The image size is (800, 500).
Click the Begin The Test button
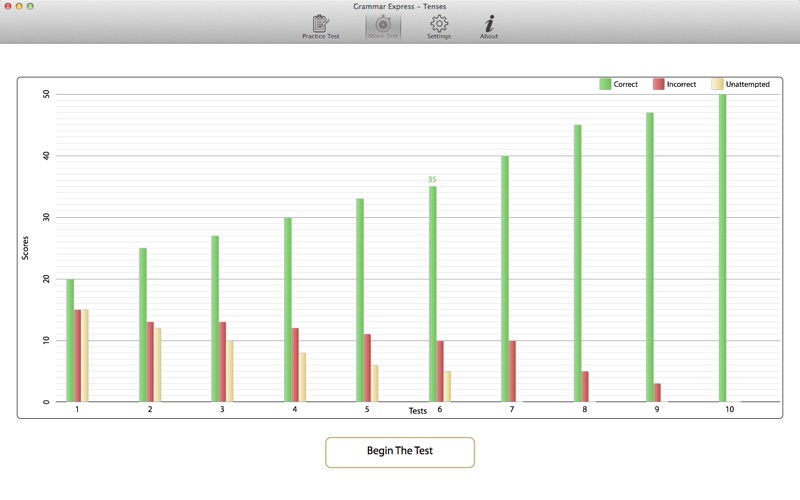point(399,451)
